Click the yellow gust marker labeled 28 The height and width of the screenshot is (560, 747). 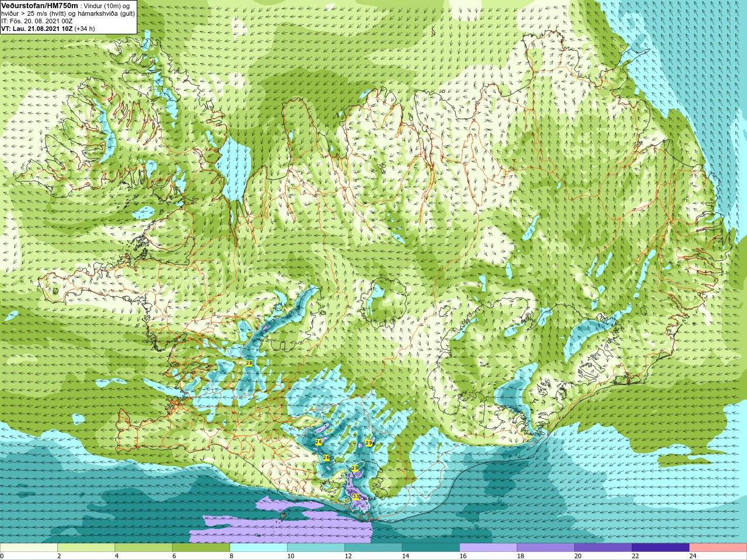pos(249,363)
